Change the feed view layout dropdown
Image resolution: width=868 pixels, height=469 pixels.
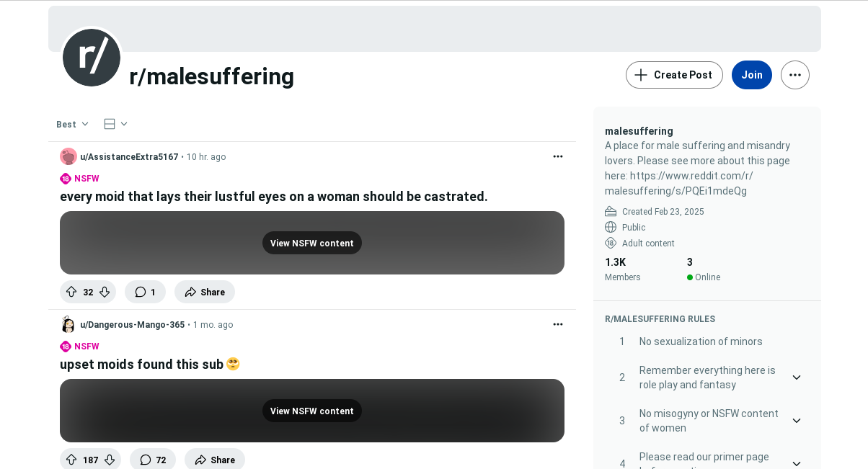point(115,124)
